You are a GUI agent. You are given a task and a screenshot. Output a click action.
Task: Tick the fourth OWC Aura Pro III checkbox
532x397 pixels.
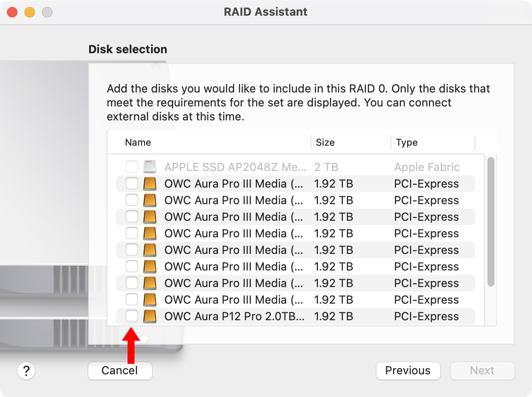click(132, 233)
